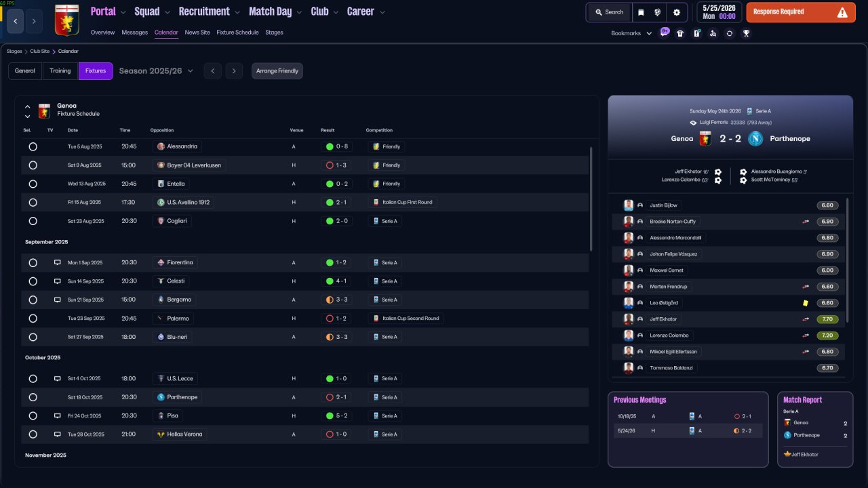The image size is (868, 488).
Task: Click the Parthenope badge in match header
Action: click(755, 138)
